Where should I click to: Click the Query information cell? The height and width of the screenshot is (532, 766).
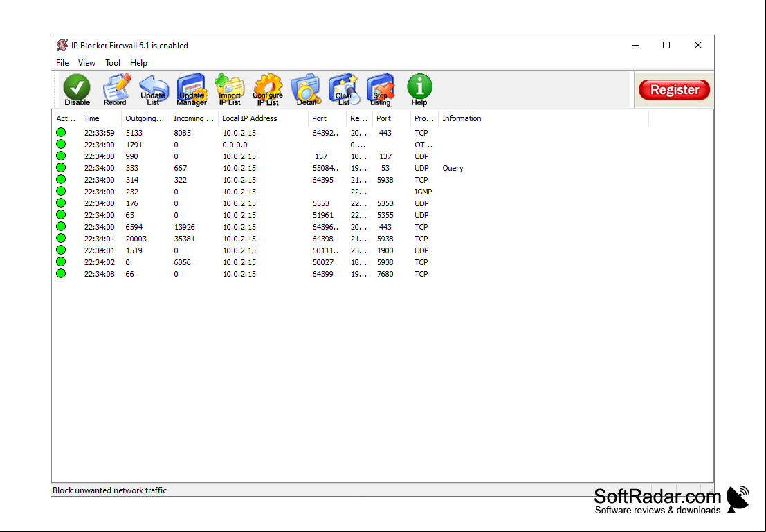coord(453,168)
